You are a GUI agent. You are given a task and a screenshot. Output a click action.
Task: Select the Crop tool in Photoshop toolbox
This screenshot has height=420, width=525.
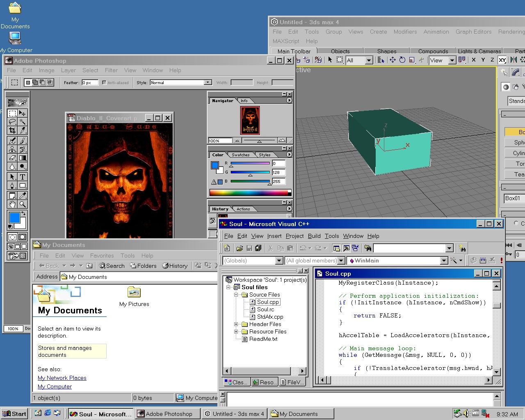(x=12, y=130)
